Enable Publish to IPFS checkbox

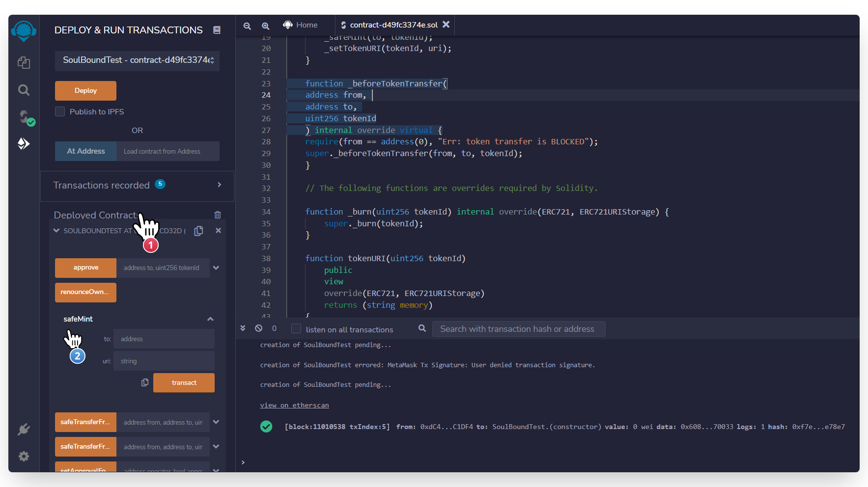pos(60,111)
